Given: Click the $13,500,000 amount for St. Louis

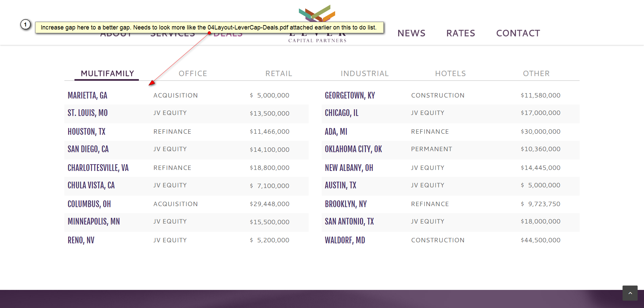Looking at the screenshot, I should [270, 114].
